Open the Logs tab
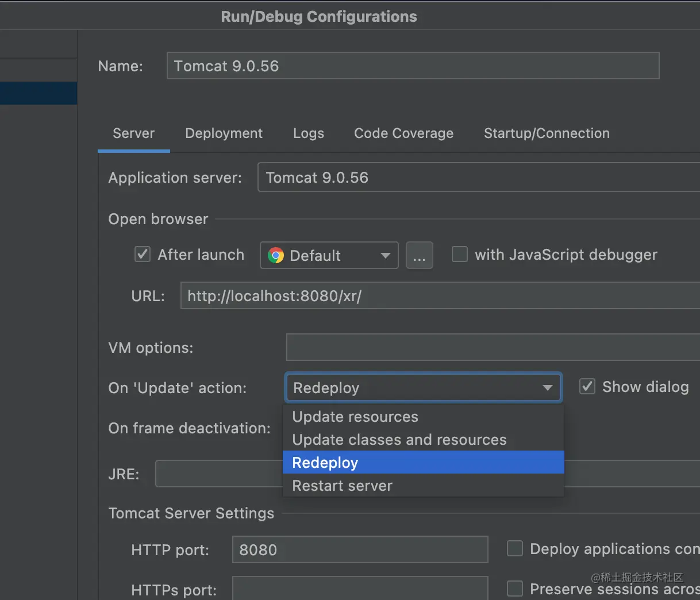The height and width of the screenshot is (600, 700). [309, 133]
